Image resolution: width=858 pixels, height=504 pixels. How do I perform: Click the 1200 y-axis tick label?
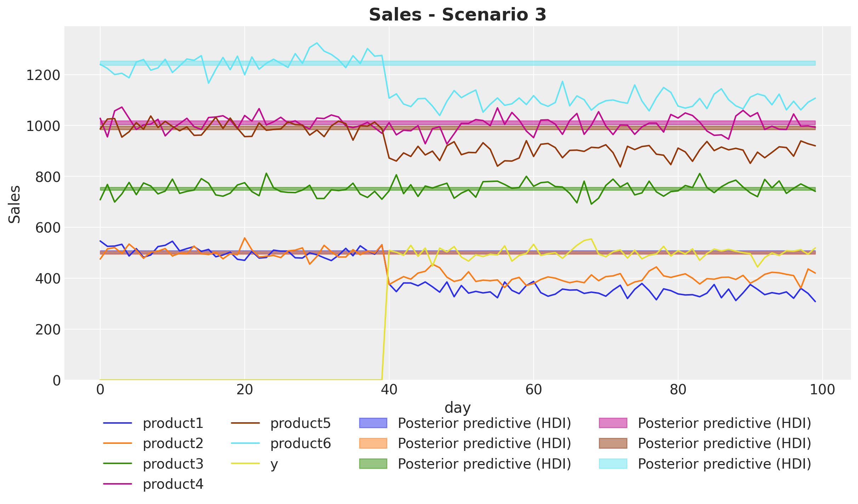43,75
